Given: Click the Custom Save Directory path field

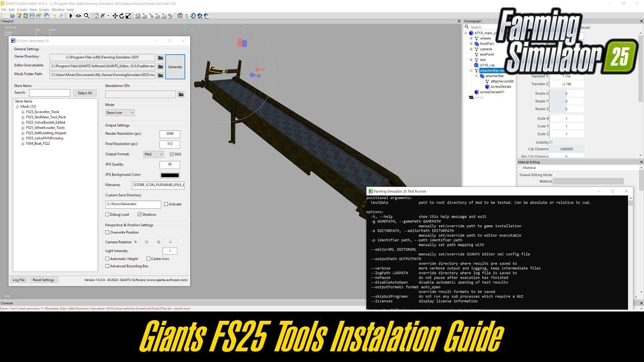Looking at the screenshot, I should click(133, 204).
